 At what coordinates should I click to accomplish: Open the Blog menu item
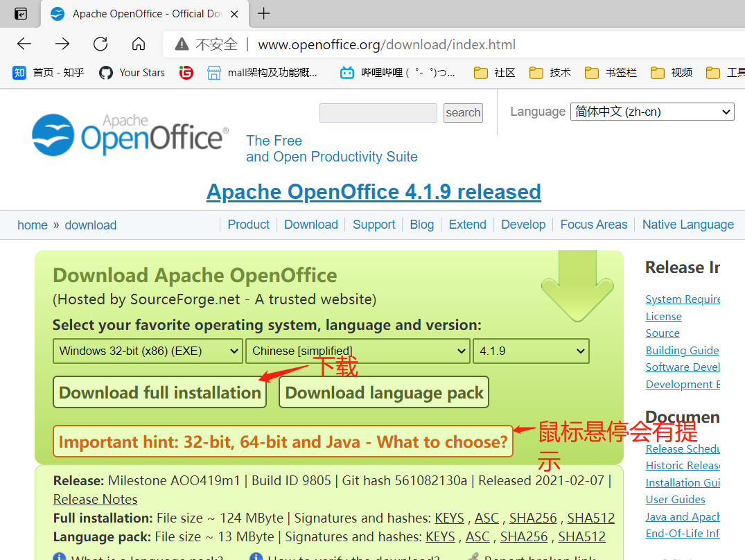pos(422,225)
